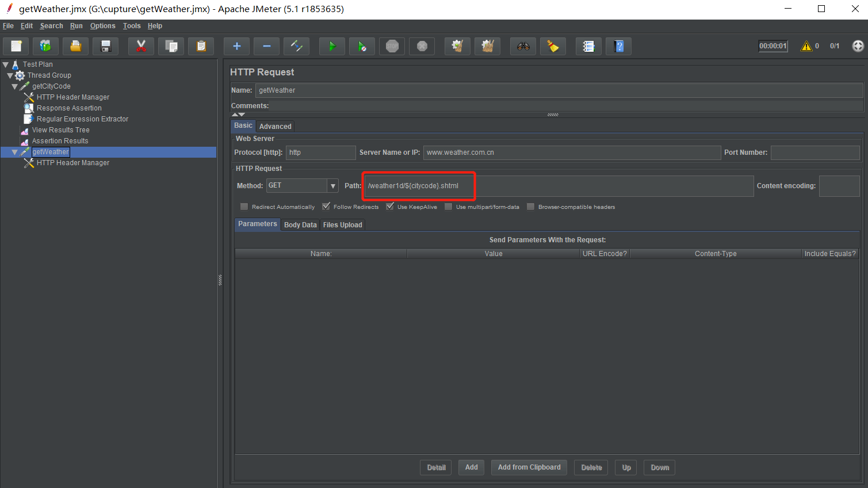The image size is (868, 488).
Task: Click Add from Clipboard button
Action: [529, 467]
